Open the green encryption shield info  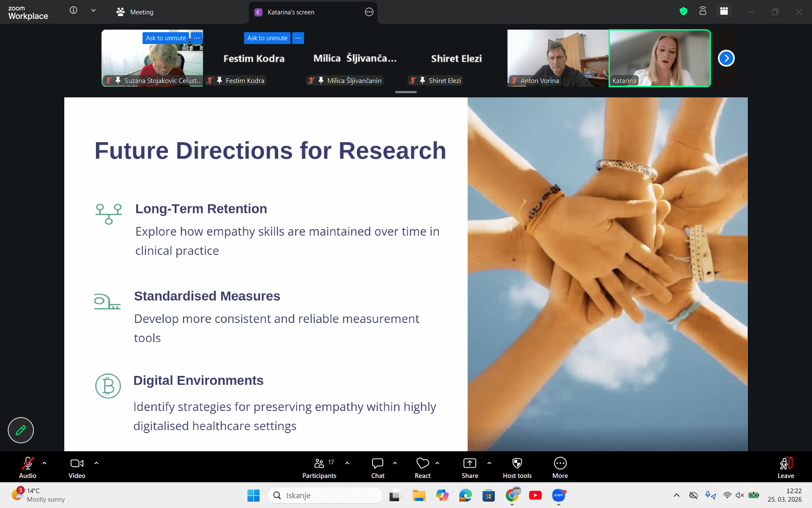683,11
